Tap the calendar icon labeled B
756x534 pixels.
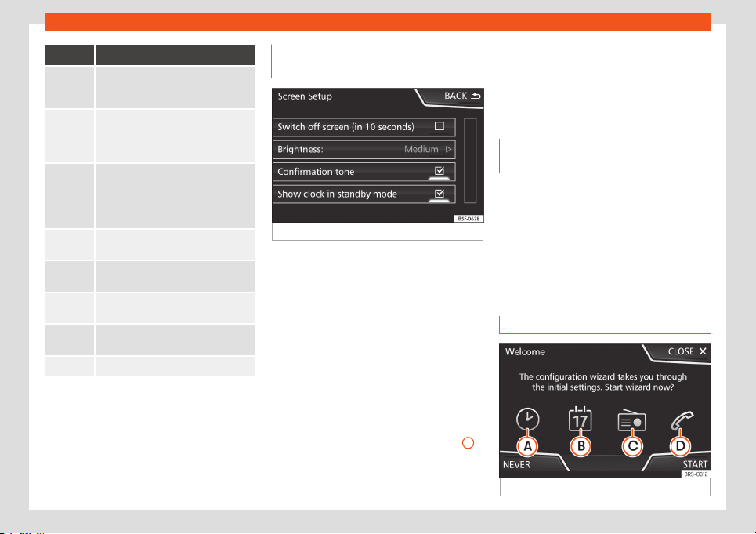point(580,419)
